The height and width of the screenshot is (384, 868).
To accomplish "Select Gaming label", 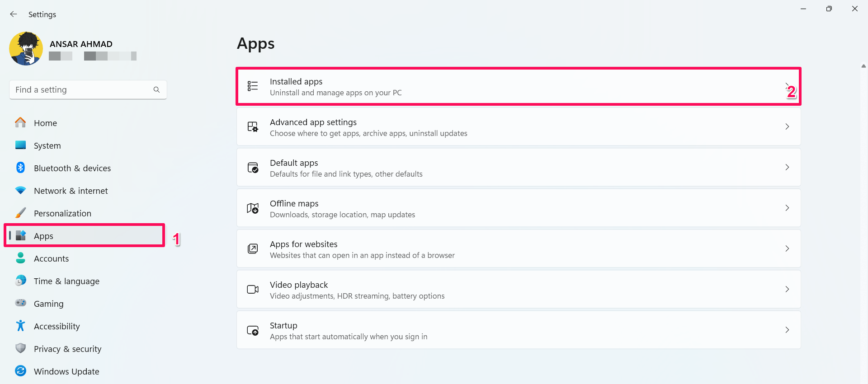I will [48, 304].
